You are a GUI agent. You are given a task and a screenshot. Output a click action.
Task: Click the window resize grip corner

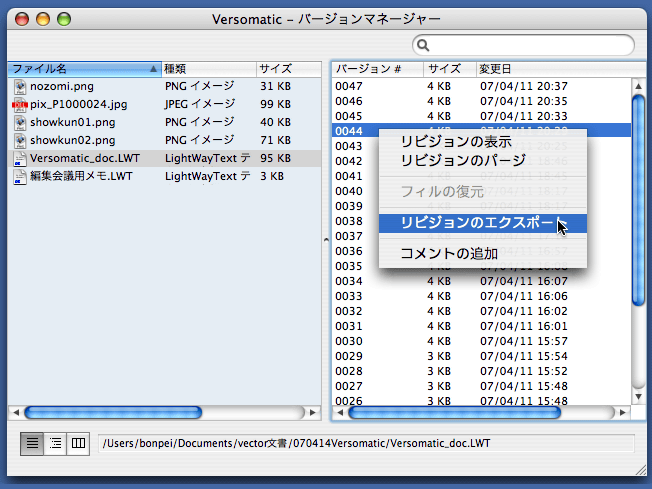[640, 469]
